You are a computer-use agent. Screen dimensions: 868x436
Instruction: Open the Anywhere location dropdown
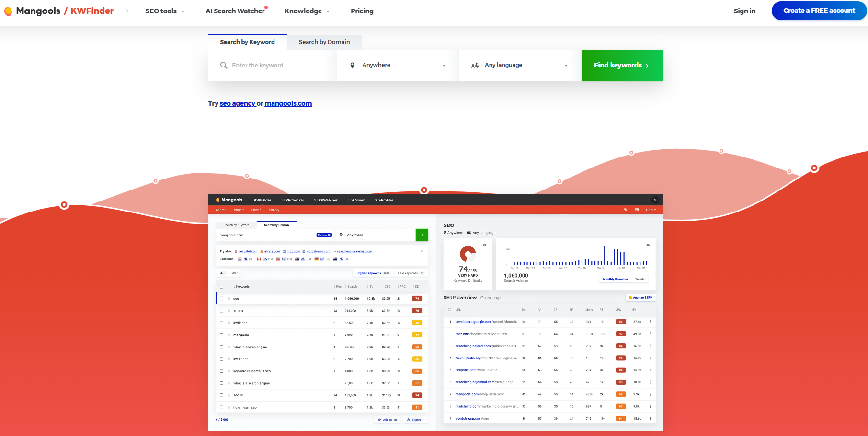[398, 65]
